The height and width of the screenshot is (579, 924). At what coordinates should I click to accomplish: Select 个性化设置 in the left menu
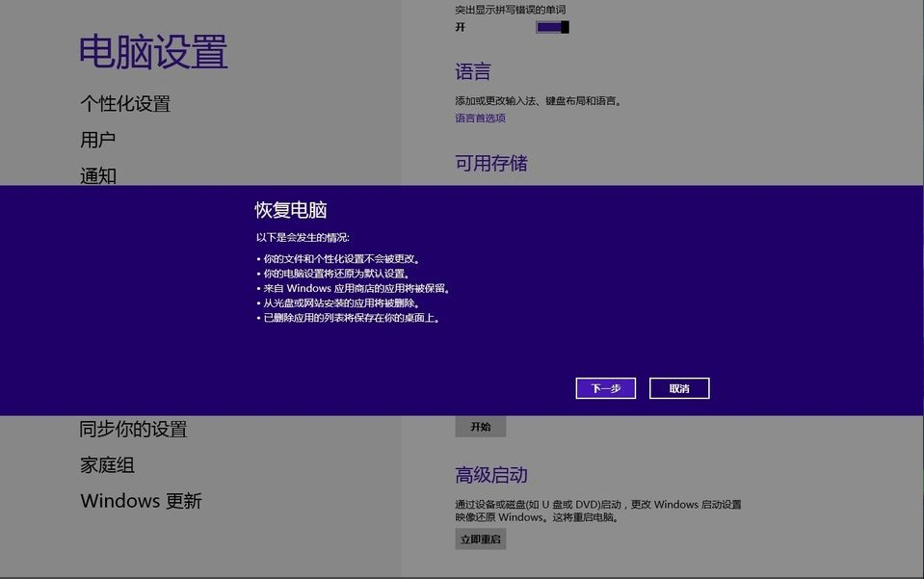tap(125, 104)
